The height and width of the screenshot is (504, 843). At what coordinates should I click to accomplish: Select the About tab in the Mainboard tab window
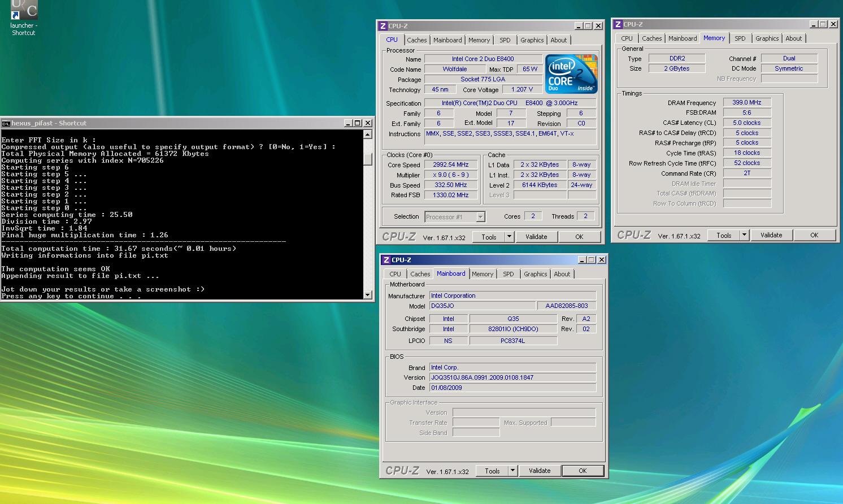(x=562, y=274)
